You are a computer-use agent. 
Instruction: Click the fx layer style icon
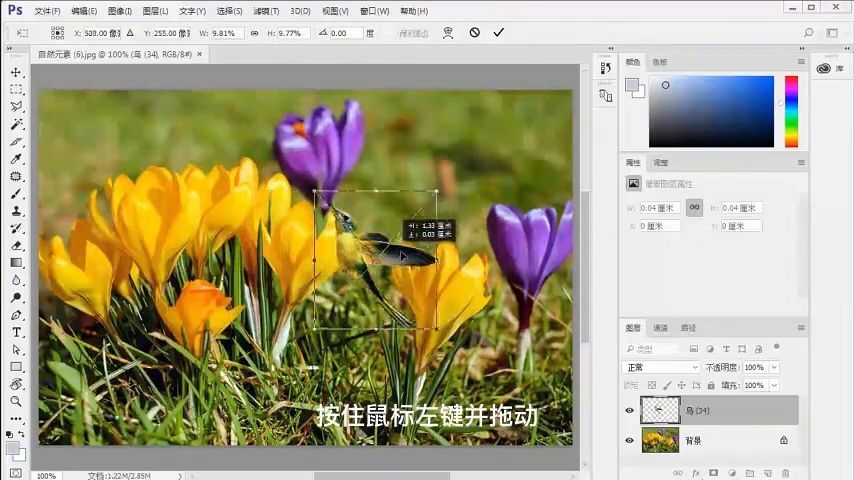696,473
